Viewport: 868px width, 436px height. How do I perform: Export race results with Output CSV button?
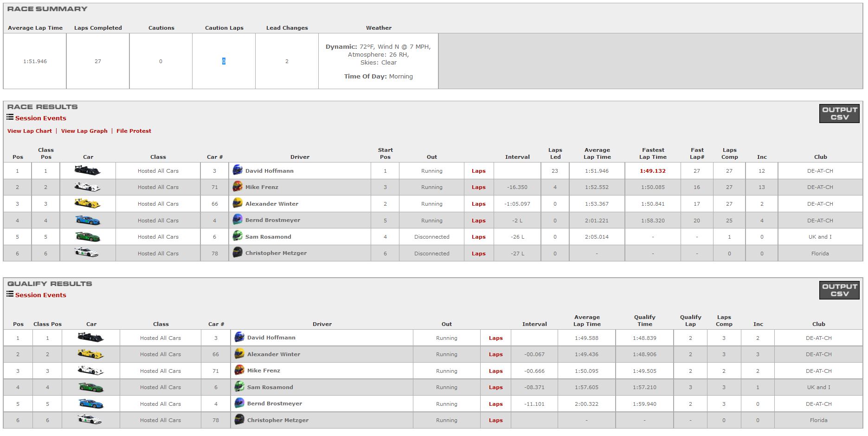(x=839, y=114)
